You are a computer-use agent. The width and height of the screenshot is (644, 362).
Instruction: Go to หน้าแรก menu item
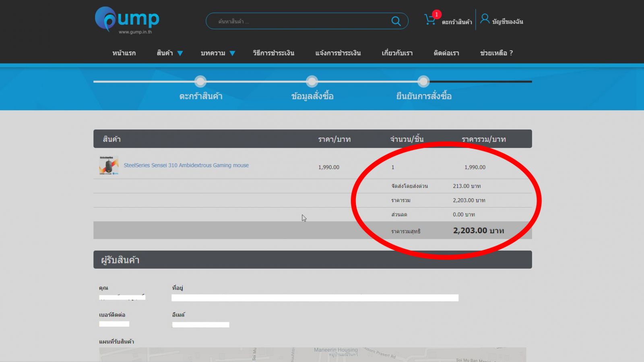(x=124, y=53)
